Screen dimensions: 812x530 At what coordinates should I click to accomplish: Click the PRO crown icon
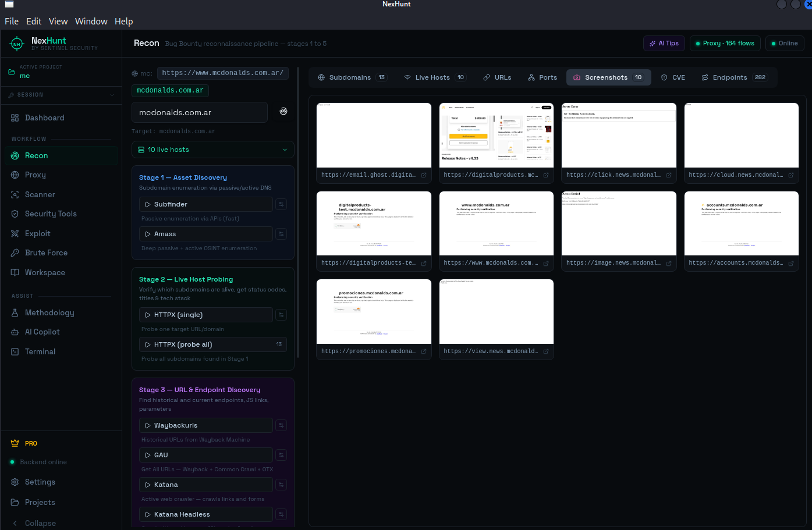click(15, 443)
